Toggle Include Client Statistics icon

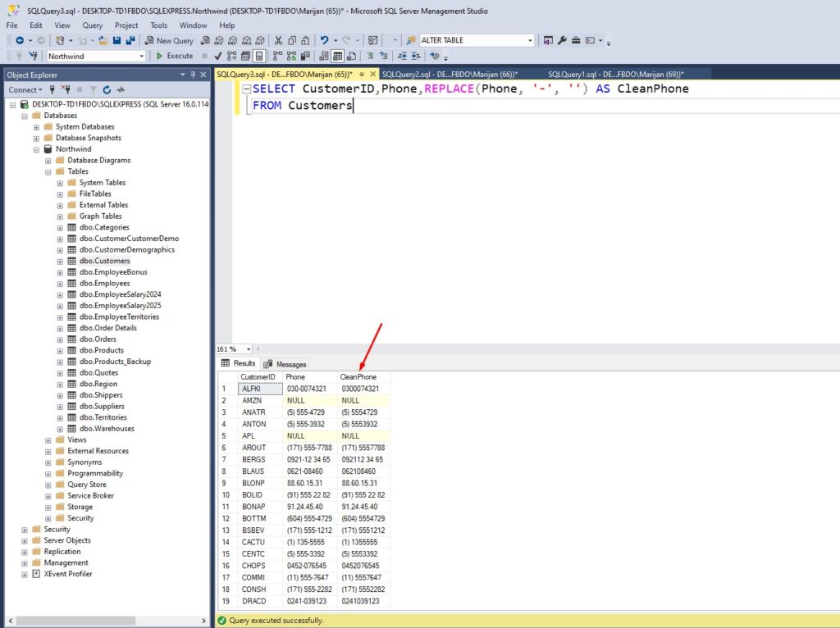[x=305, y=56]
